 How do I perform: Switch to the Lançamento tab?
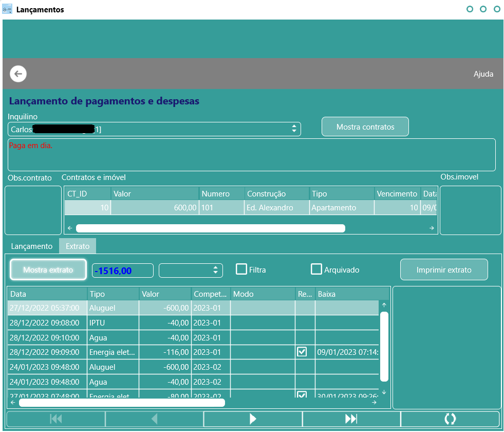pos(32,246)
